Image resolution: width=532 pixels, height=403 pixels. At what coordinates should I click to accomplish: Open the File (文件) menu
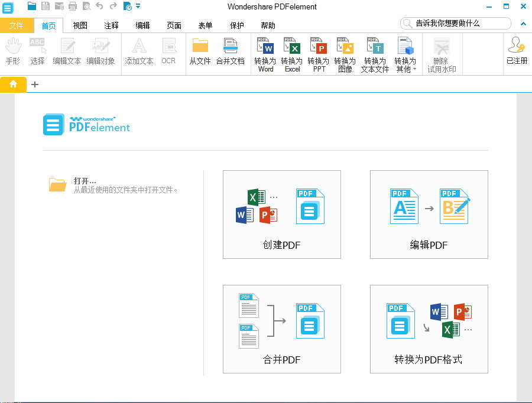17,25
